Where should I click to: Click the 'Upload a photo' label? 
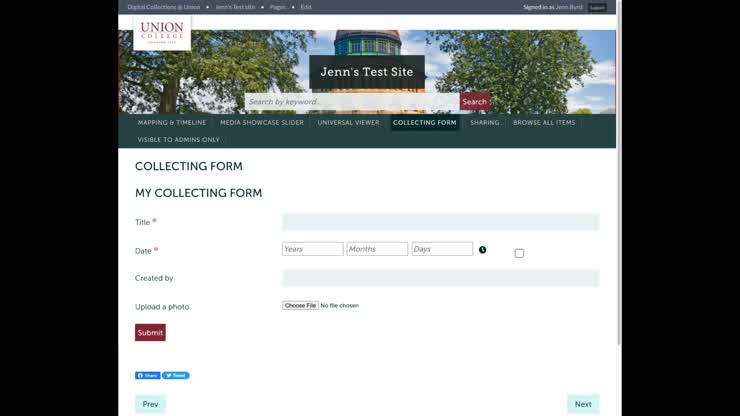[162, 307]
